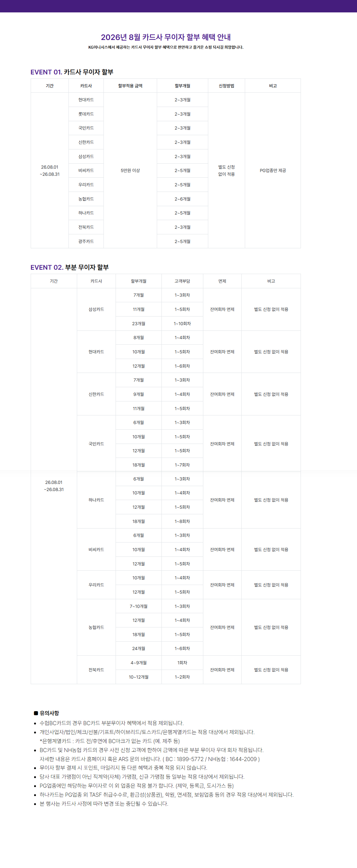Click the 할부적용 금액 column header
This screenshot has width=357, height=868.
point(130,86)
